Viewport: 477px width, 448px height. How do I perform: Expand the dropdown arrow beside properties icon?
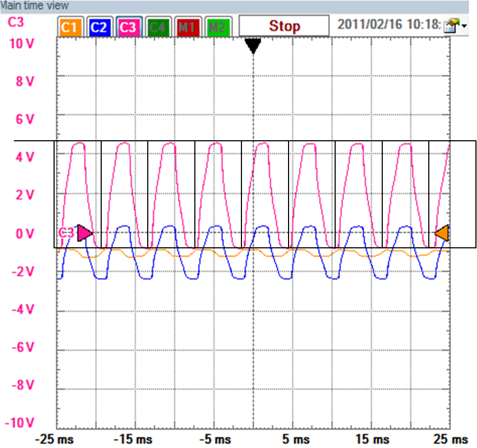(464, 26)
